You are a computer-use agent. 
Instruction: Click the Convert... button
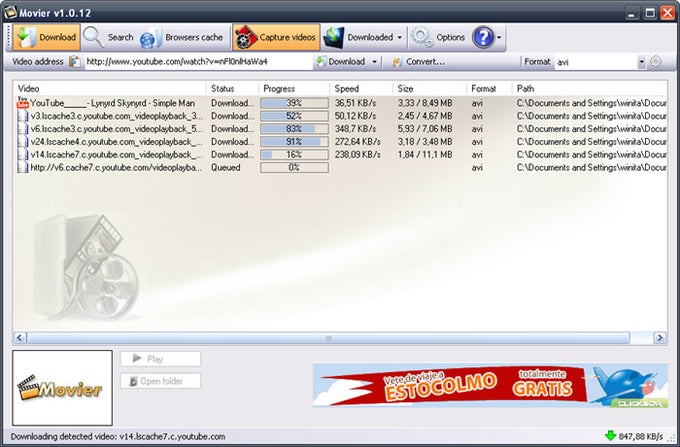(x=418, y=62)
